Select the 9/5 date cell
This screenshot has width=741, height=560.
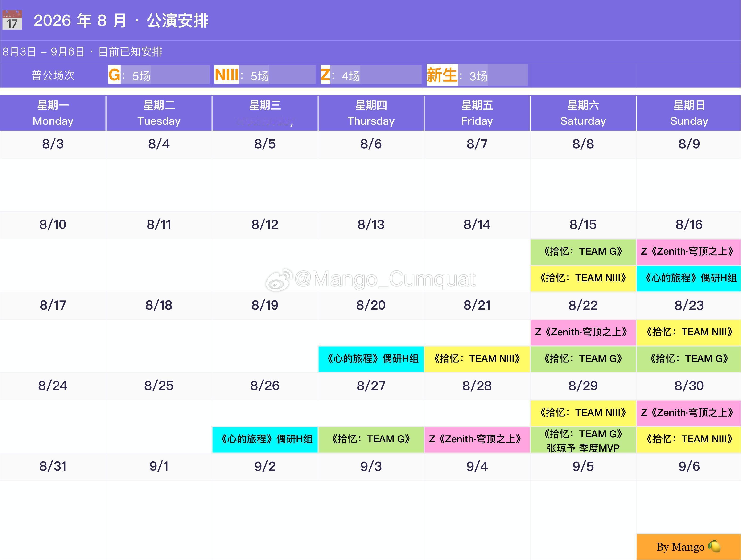tap(583, 467)
